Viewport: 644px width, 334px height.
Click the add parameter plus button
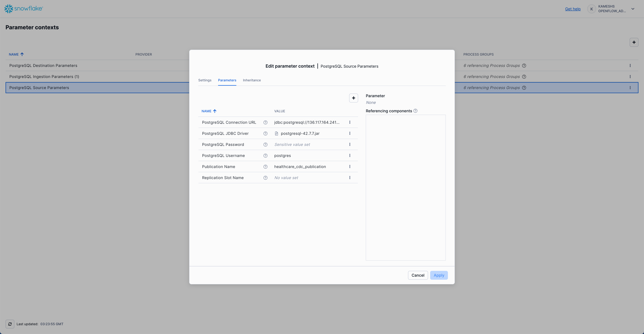tap(353, 98)
